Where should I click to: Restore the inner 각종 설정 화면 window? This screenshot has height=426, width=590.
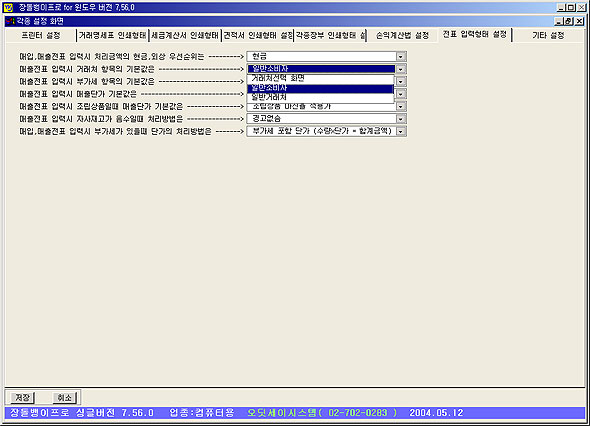569,21
